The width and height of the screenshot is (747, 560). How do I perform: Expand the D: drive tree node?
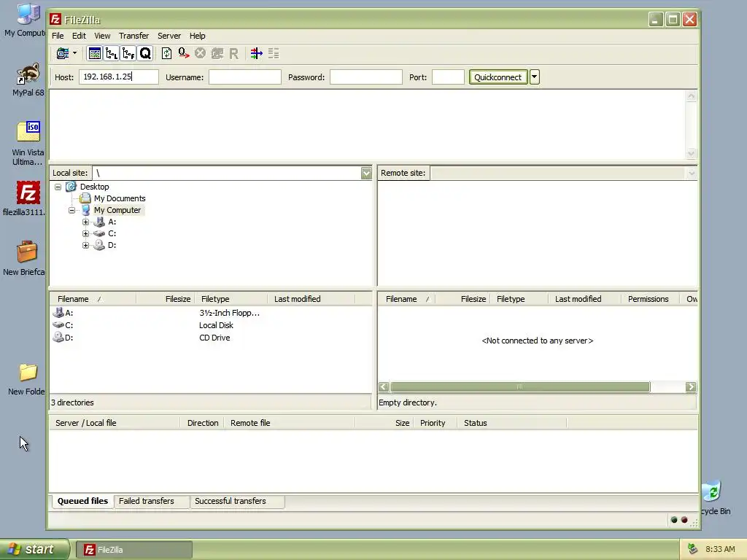[x=86, y=245]
